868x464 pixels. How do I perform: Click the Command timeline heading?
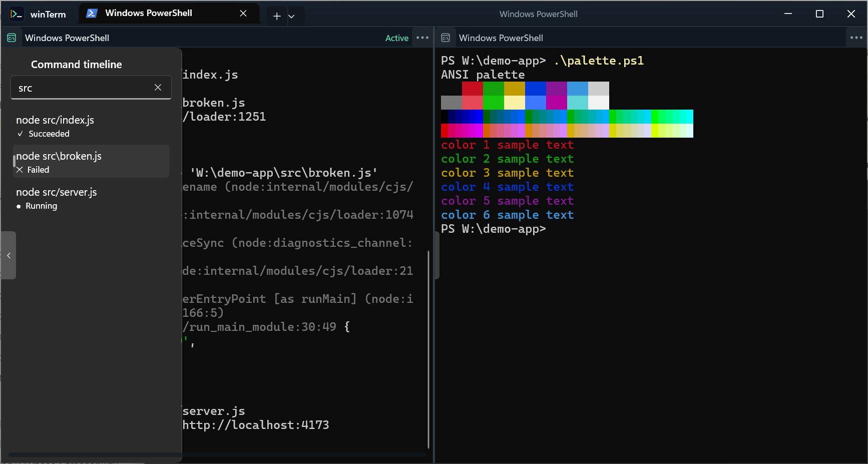(77, 65)
